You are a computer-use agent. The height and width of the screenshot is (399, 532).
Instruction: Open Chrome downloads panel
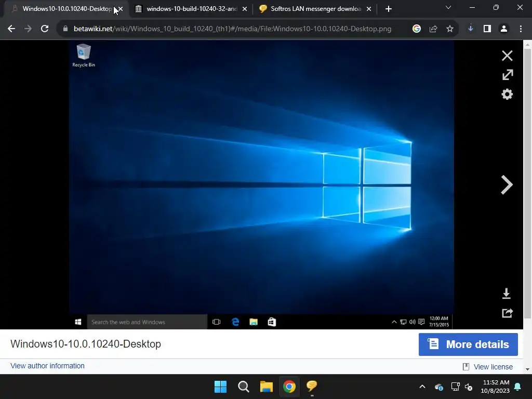coord(470,29)
